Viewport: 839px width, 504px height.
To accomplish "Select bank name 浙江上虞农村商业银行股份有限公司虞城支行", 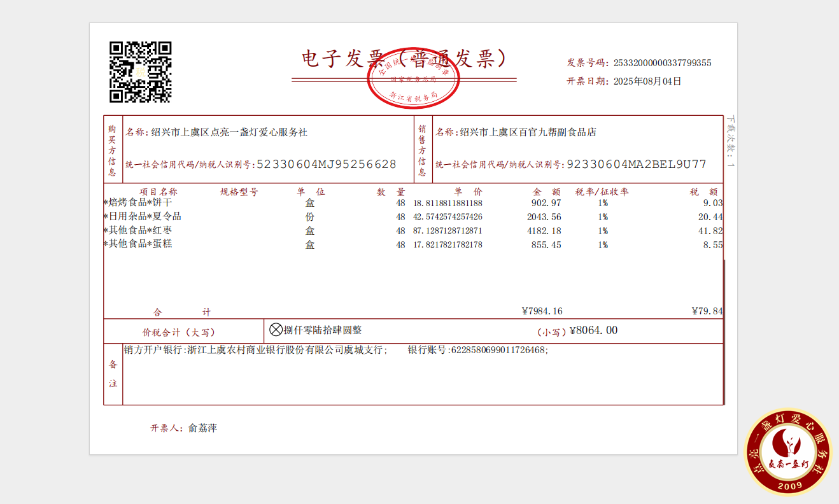I will 286,350.
